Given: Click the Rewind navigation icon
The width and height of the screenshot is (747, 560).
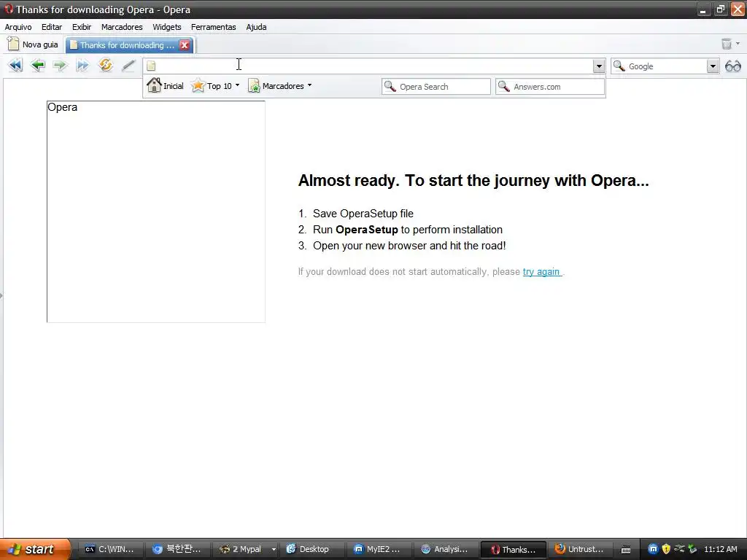Looking at the screenshot, I should point(15,65).
